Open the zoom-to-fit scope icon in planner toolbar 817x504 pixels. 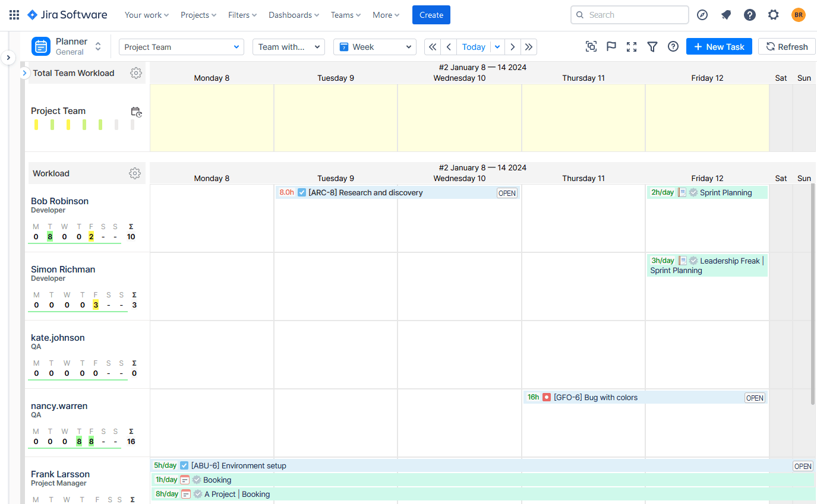point(591,46)
